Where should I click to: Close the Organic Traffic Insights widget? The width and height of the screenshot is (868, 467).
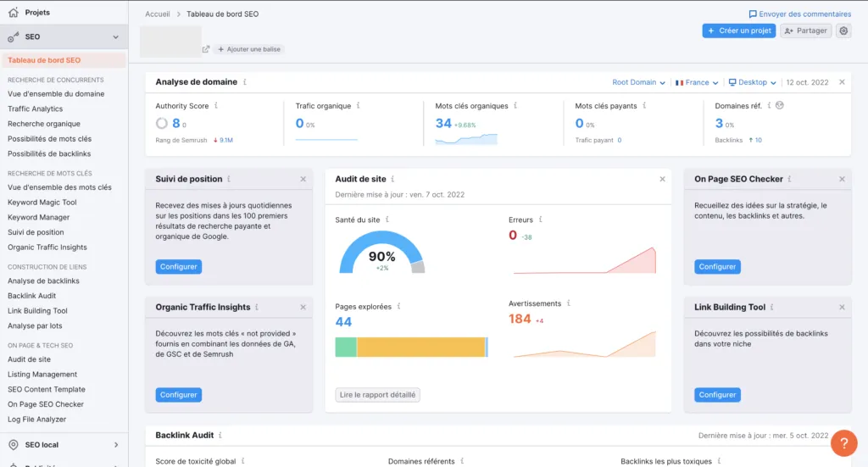tap(303, 307)
